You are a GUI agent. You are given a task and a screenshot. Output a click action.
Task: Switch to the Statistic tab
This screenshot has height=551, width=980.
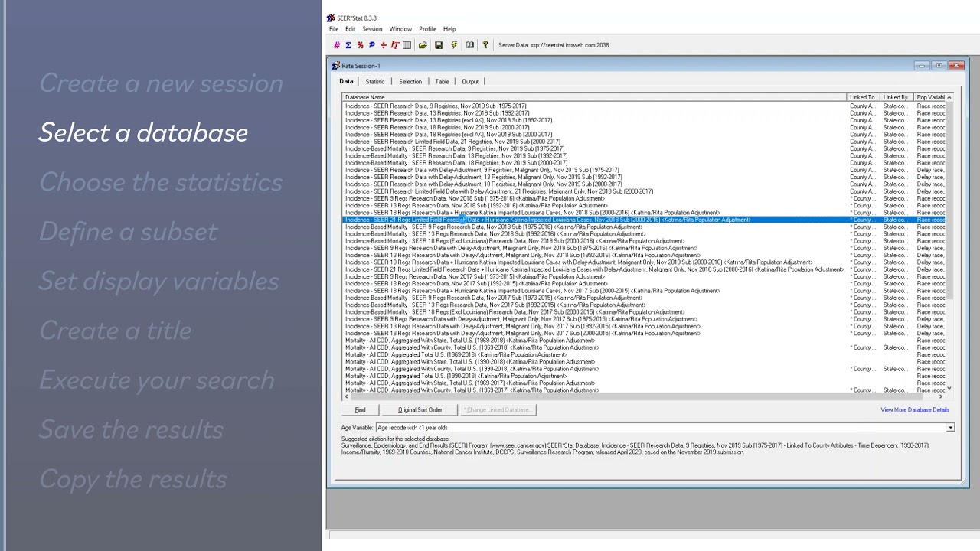coord(375,81)
